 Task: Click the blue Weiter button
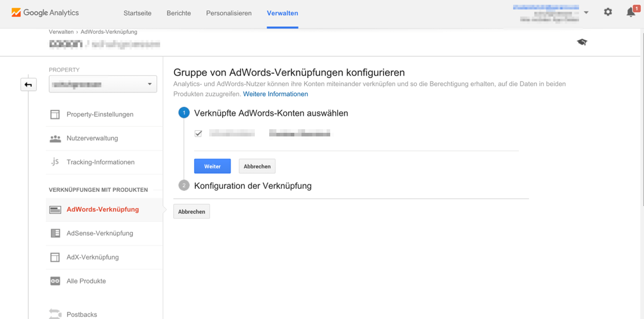pyautogui.click(x=212, y=166)
